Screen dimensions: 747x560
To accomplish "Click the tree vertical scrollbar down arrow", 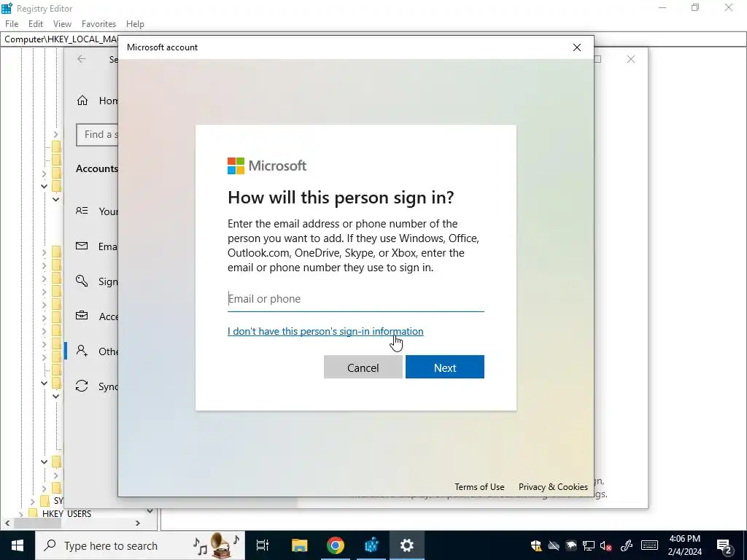I will tap(150, 511).
